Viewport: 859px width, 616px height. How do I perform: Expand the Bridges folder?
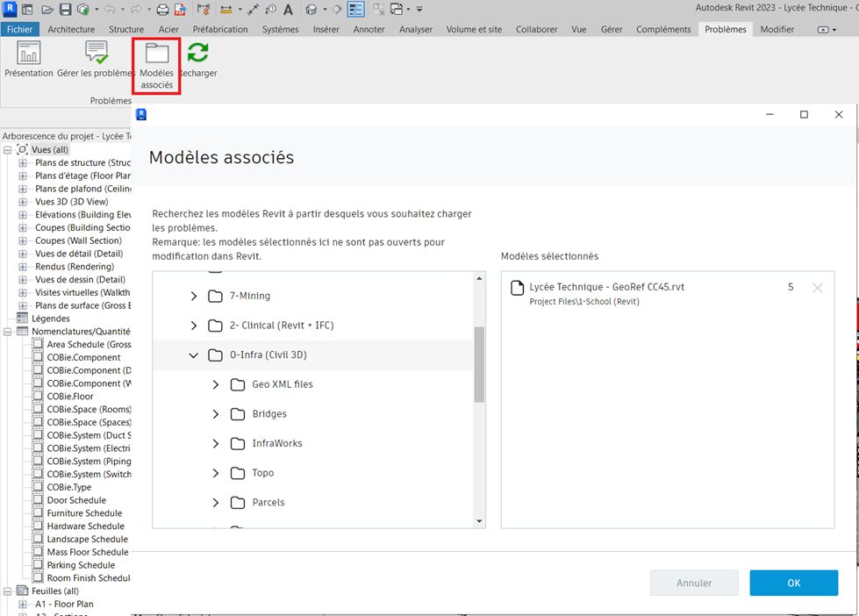[x=216, y=414]
